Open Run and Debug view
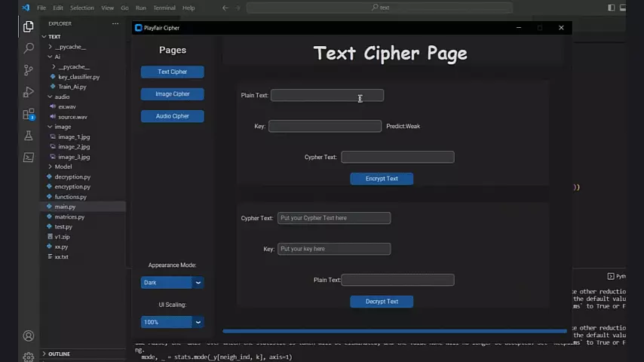 click(x=29, y=91)
